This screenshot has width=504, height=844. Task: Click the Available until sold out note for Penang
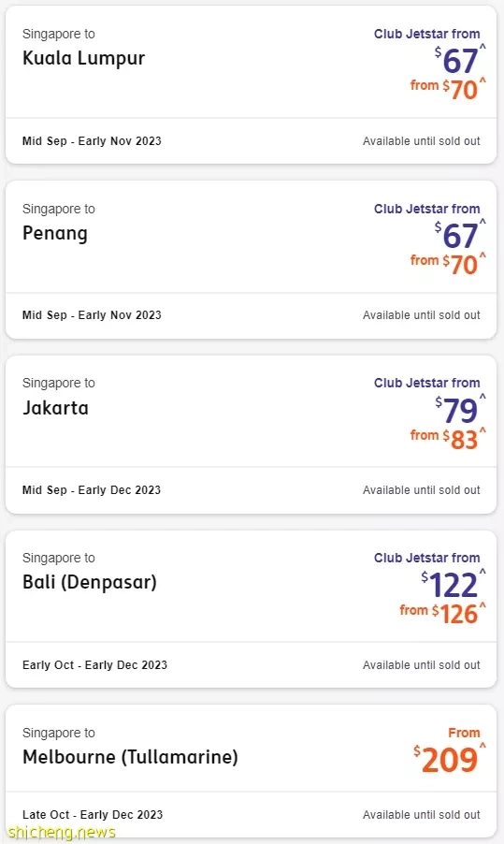point(421,315)
